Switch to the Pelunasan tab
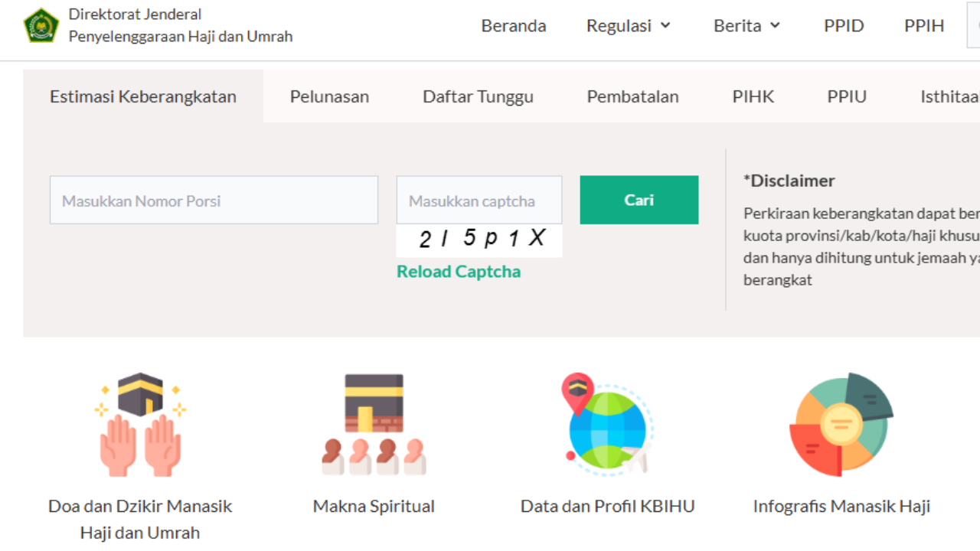980x551 pixels. (329, 96)
